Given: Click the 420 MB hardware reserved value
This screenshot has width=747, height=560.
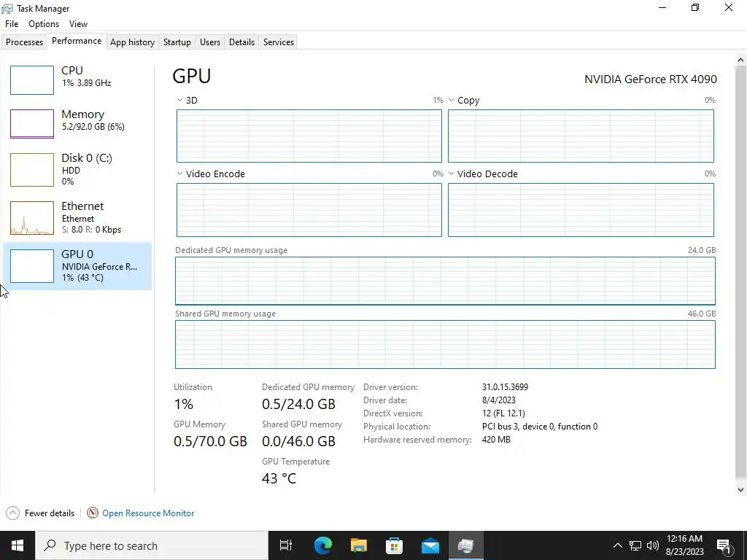Looking at the screenshot, I should (496, 440).
